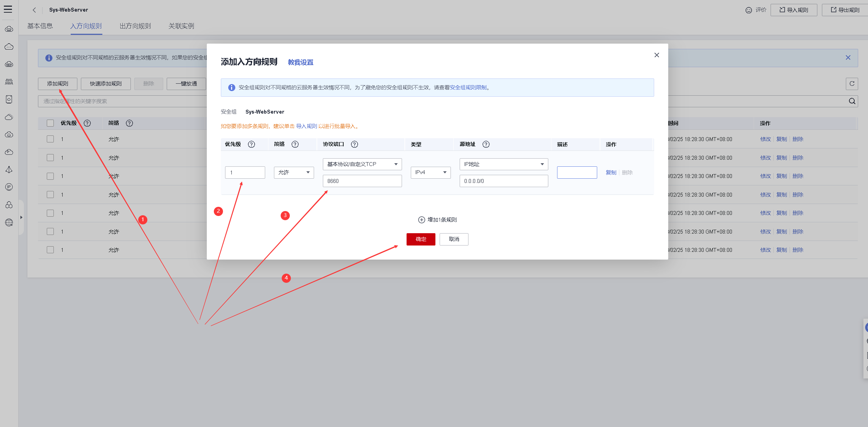Click the back arrow beside Sys-WebServer
This screenshot has height=427, width=868.
(x=34, y=10)
